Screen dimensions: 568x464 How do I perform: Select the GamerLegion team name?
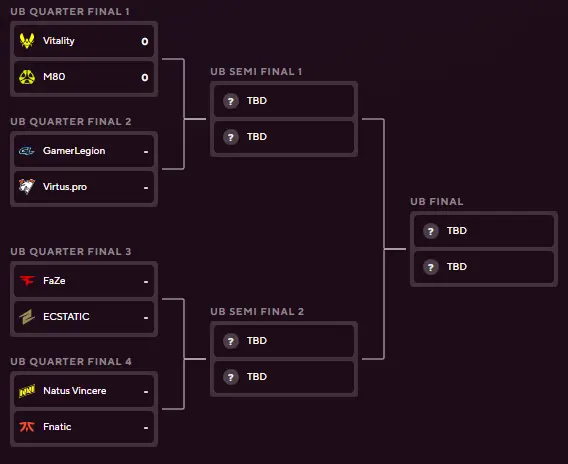(74, 151)
